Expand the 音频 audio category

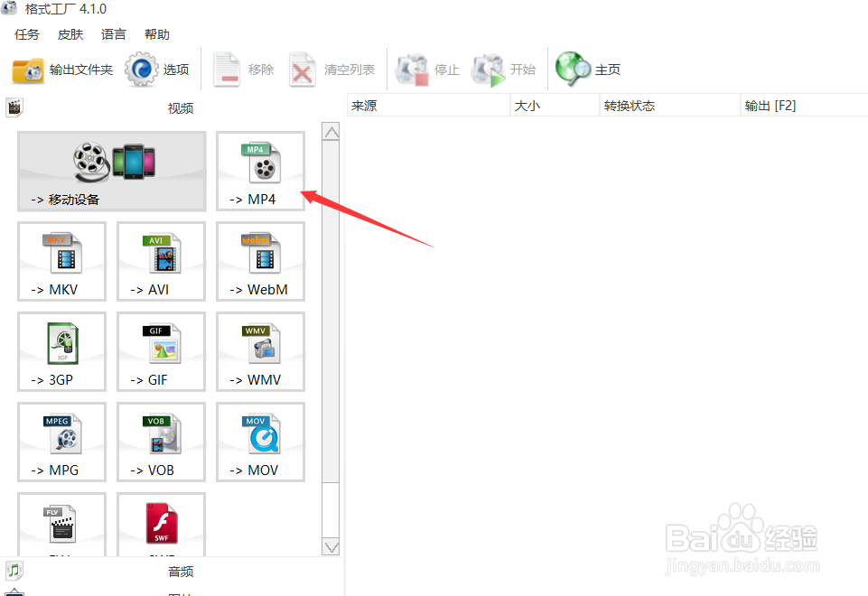tap(181, 572)
